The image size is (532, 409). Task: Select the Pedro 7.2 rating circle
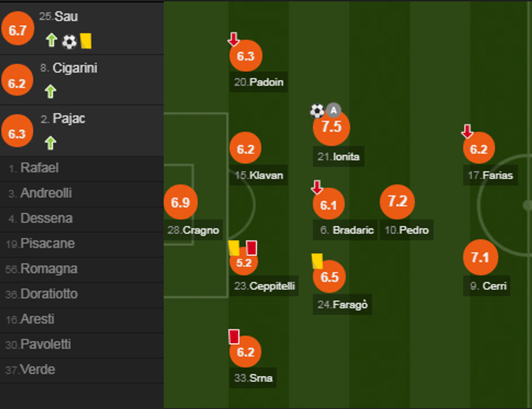click(x=397, y=202)
